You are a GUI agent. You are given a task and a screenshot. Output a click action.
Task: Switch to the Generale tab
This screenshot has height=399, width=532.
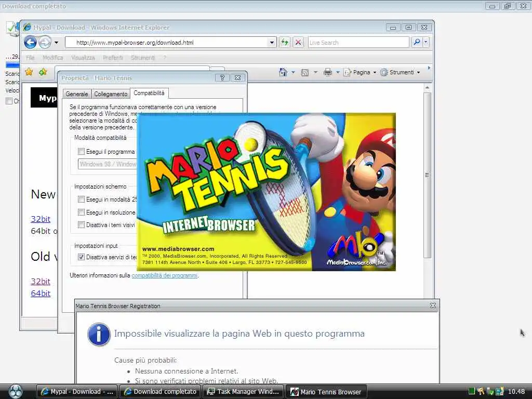click(x=77, y=94)
